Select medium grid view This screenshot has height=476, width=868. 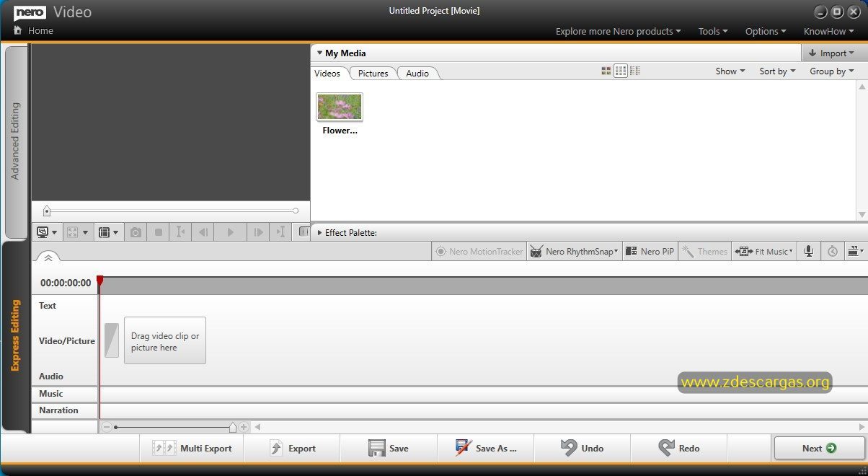pos(620,71)
